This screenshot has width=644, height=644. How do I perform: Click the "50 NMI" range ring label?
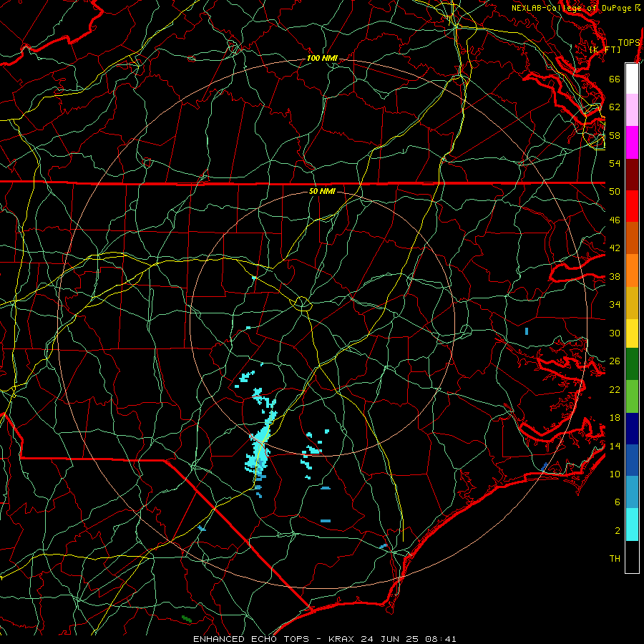322,191
